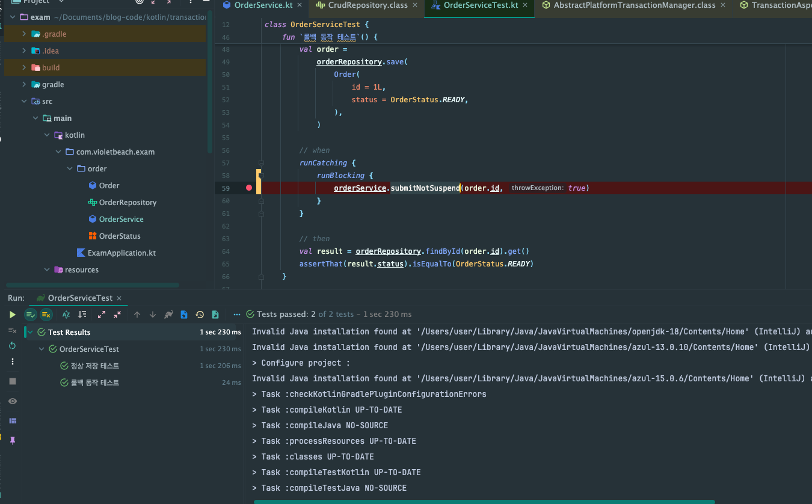Go to next failed test arrow
The image size is (812, 504).
pyautogui.click(x=153, y=315)
